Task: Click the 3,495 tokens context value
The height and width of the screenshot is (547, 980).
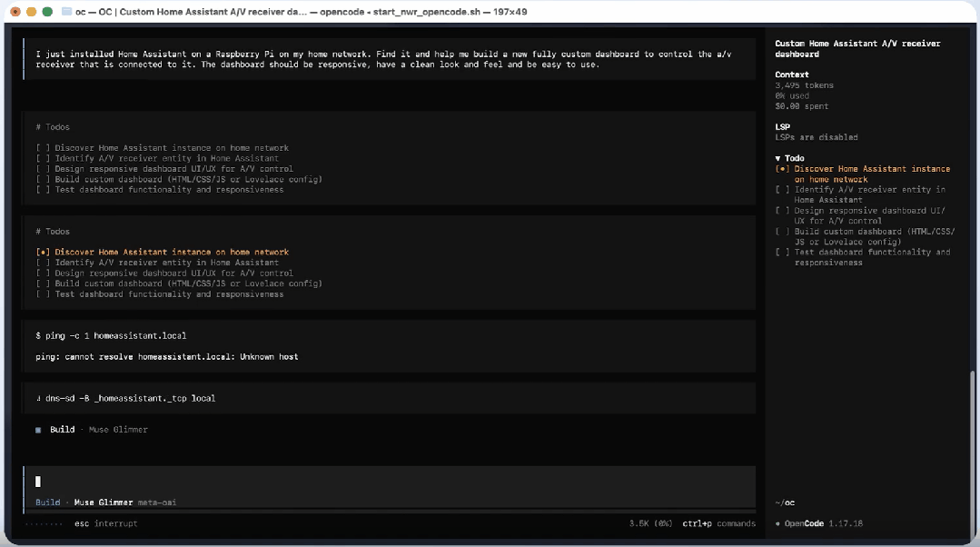Action: (x=804, y=85)
